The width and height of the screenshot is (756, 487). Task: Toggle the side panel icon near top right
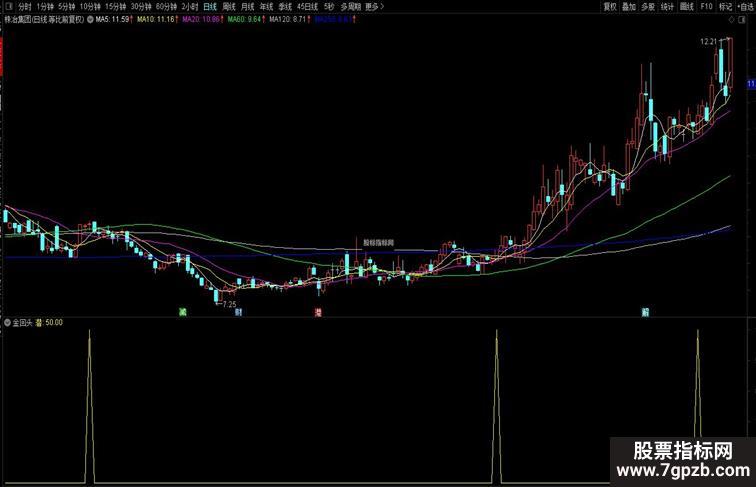click(x=743, y=20)
